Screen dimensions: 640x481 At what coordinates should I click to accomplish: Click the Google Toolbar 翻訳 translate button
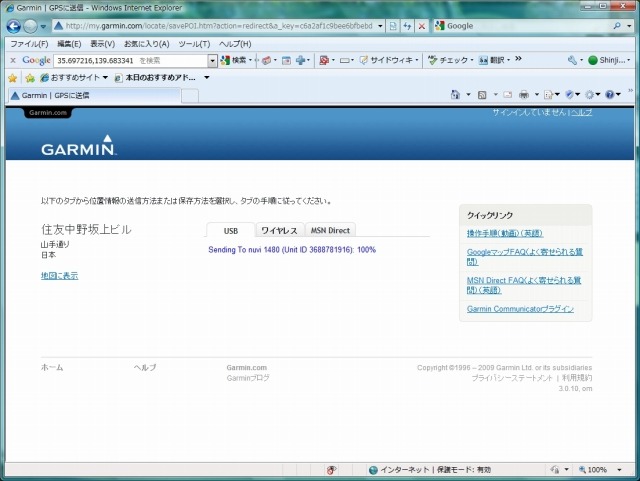tap(493, 60)
